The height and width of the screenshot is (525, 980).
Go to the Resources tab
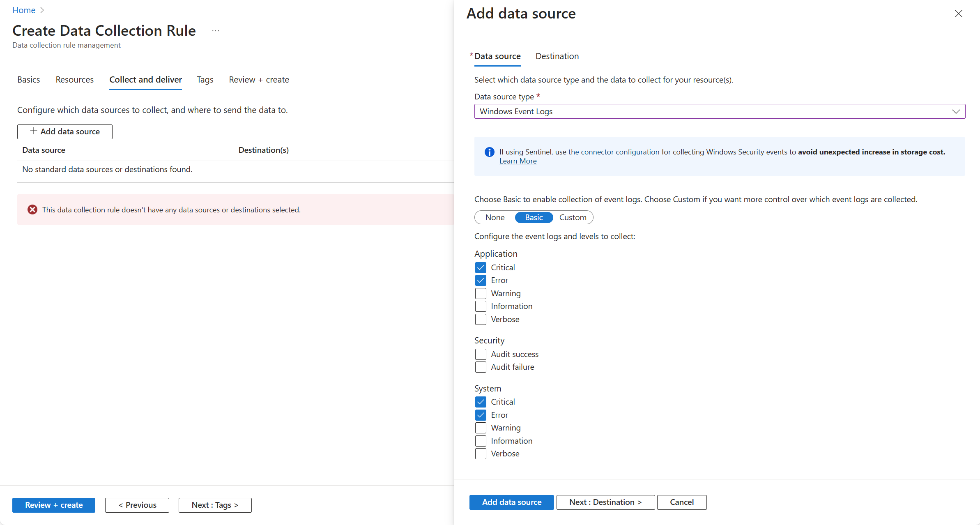coord(74,80)
